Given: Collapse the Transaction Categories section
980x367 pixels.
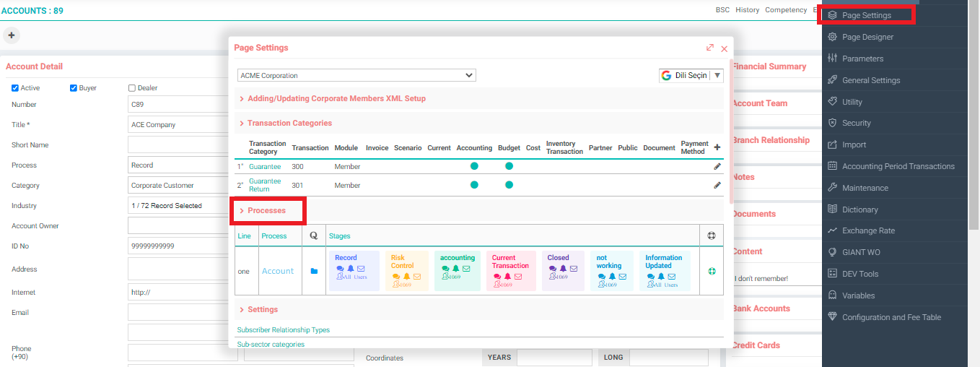Looking at the screenshot, I should [x=289, y=123].
